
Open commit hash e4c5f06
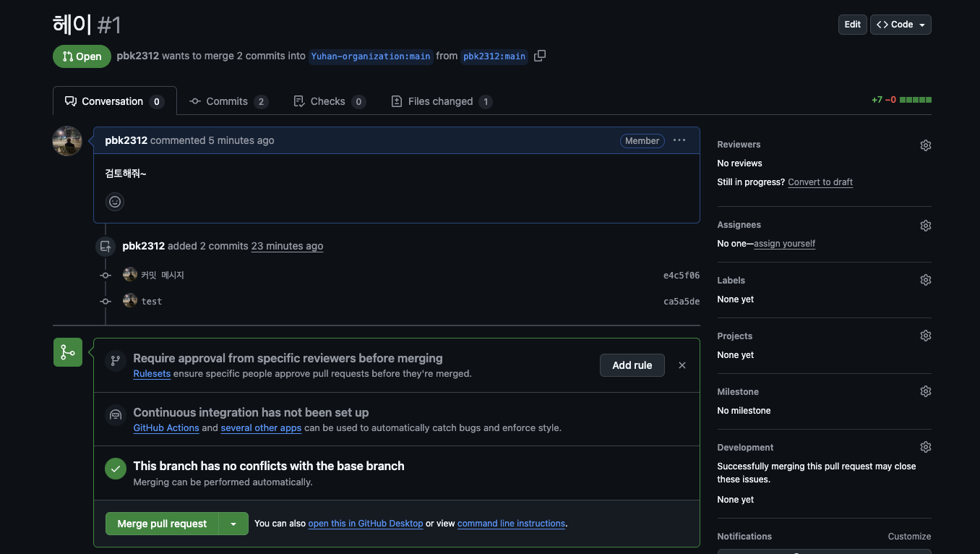[x=682, y=275]
